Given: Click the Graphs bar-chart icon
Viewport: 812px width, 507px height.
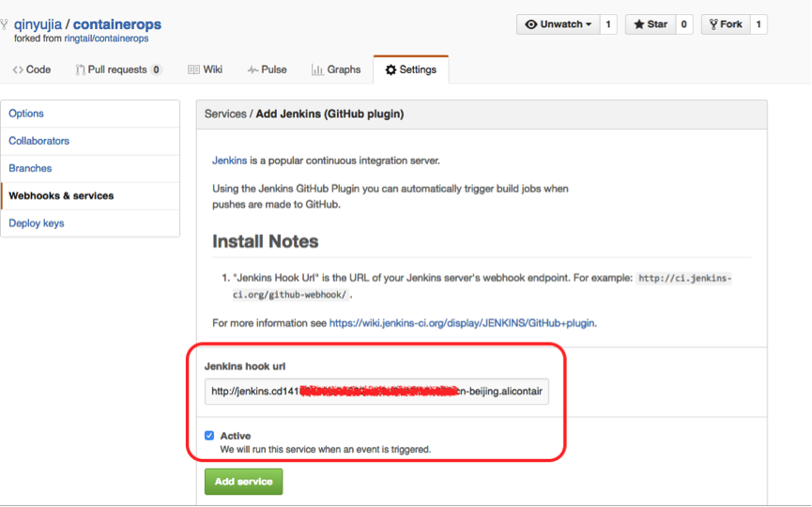Looking at the screenshot, I should coord(317,69).
